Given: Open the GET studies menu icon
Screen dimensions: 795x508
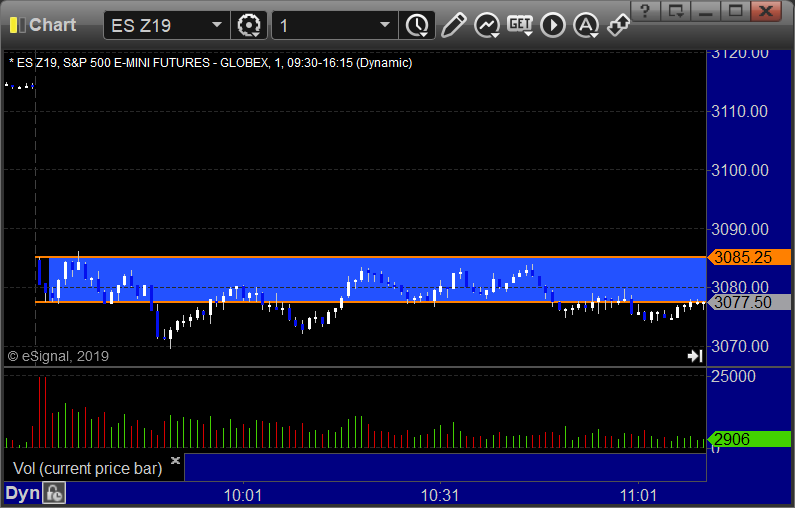Looking at the screenshot, I should (x=520, y=25).
